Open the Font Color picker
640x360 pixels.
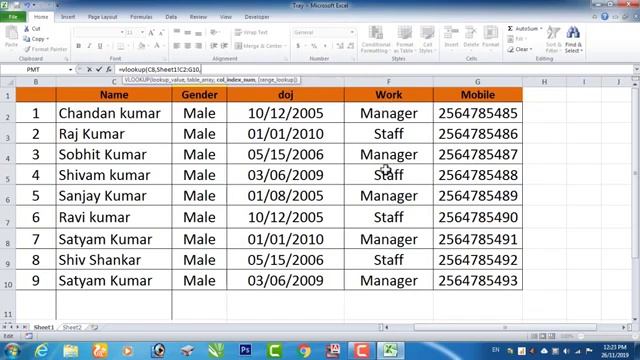click(158, 46)
